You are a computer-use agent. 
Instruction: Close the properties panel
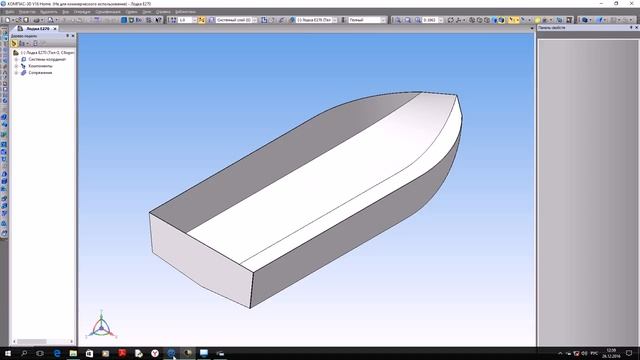[636, 27]
